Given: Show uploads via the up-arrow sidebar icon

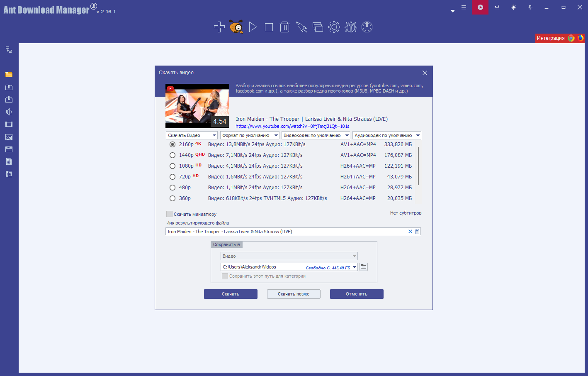Looking at the screenshot, I should pyautogui.click(x=9, y=87).
